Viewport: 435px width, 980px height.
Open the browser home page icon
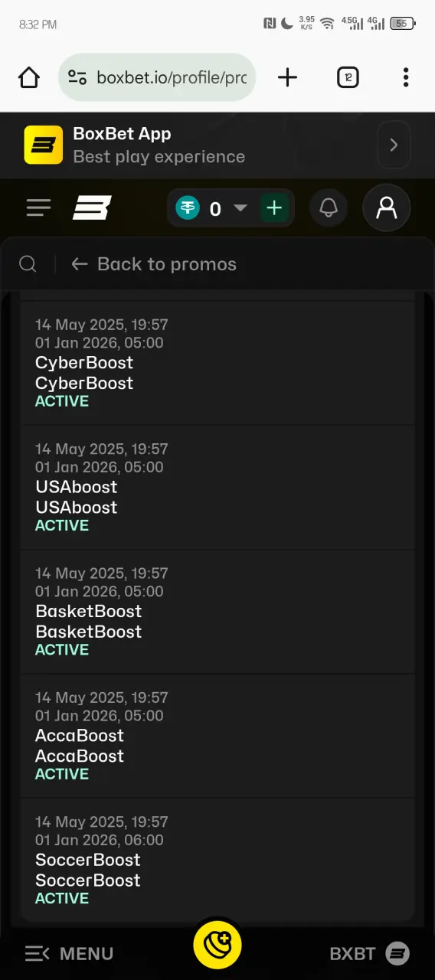pyautogui.click(x=29, y=77)
